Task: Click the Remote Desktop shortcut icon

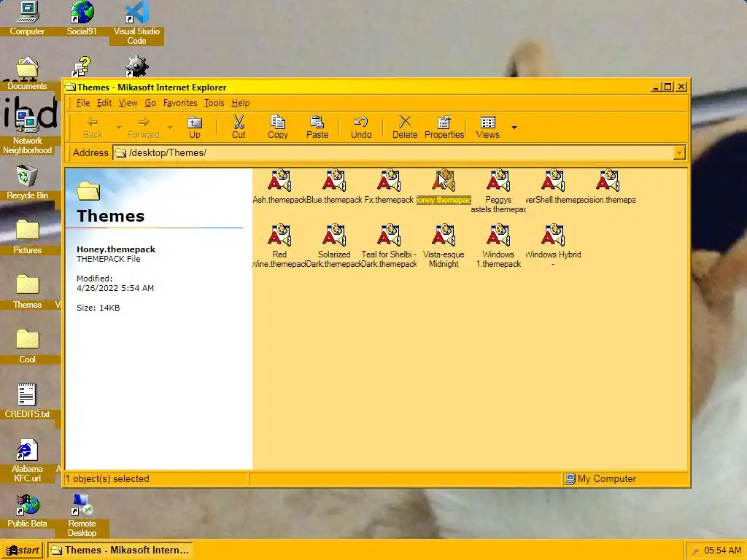Action: coord(82,505)
